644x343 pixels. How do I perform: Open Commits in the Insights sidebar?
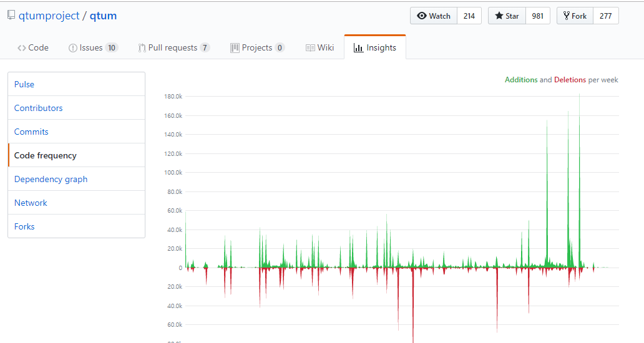click(76, 132)
